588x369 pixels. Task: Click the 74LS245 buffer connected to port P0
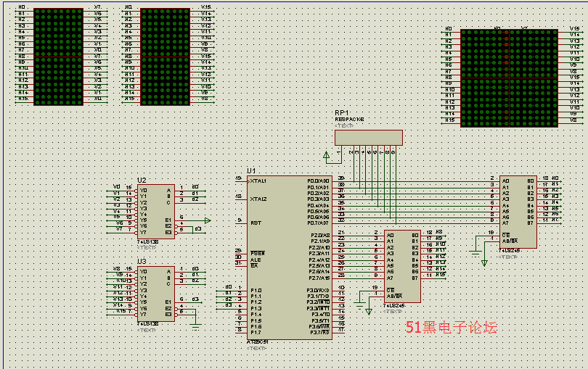518,211
